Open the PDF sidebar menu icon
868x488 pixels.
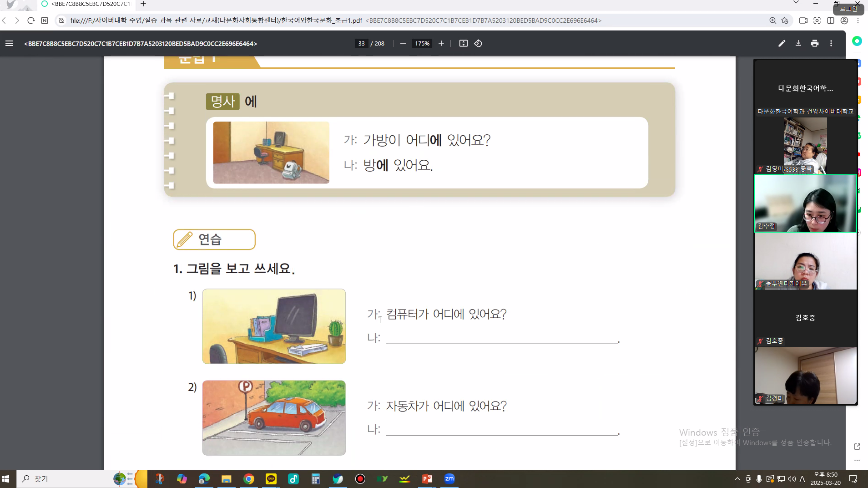[x=9, y=44]
